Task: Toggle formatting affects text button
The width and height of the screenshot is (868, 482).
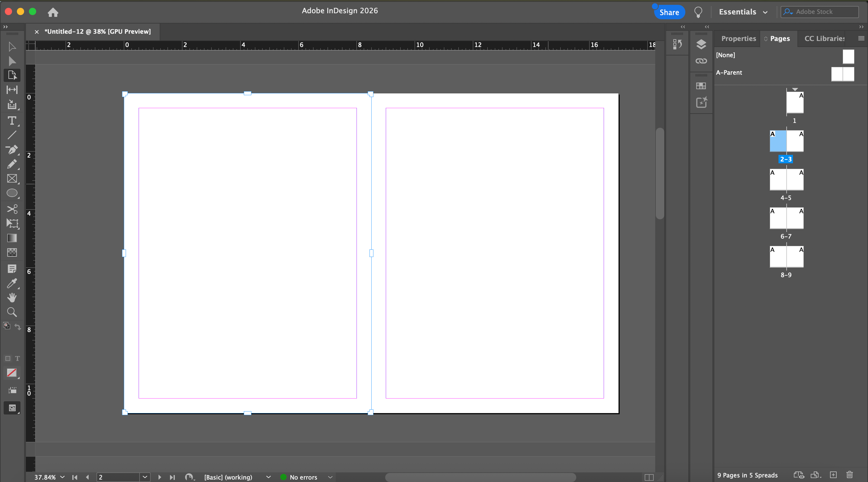Action: [x=17, y=358]
